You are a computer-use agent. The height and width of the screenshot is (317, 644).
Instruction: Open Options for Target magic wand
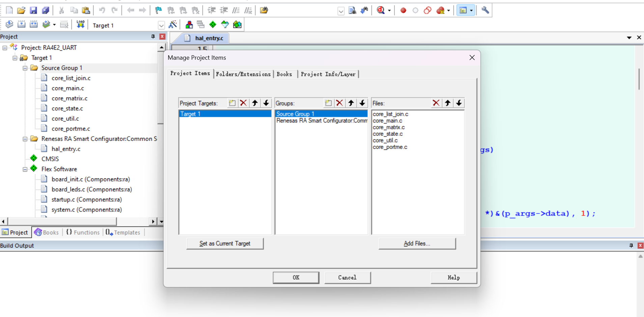(173, 24)
